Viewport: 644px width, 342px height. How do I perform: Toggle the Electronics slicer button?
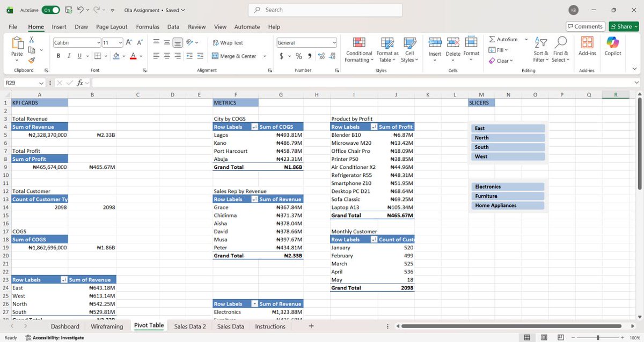pyautogui.click(x=508, y=187)
